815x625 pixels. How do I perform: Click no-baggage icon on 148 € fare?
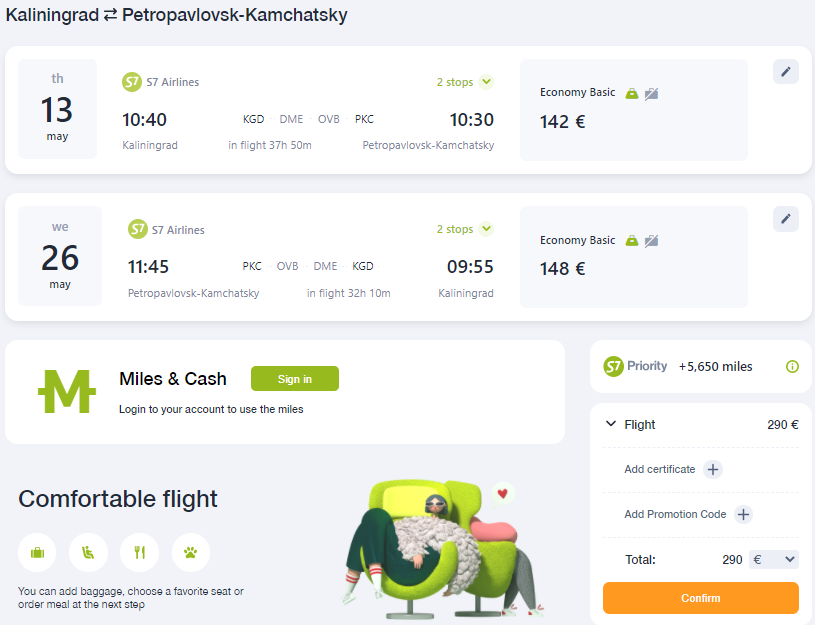(x=651, y=241)
